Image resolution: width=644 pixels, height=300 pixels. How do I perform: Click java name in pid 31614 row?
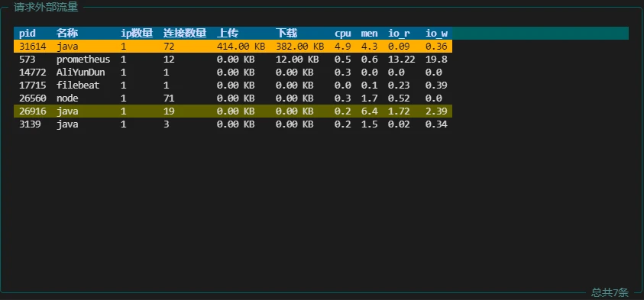click(x=67, y=47)
